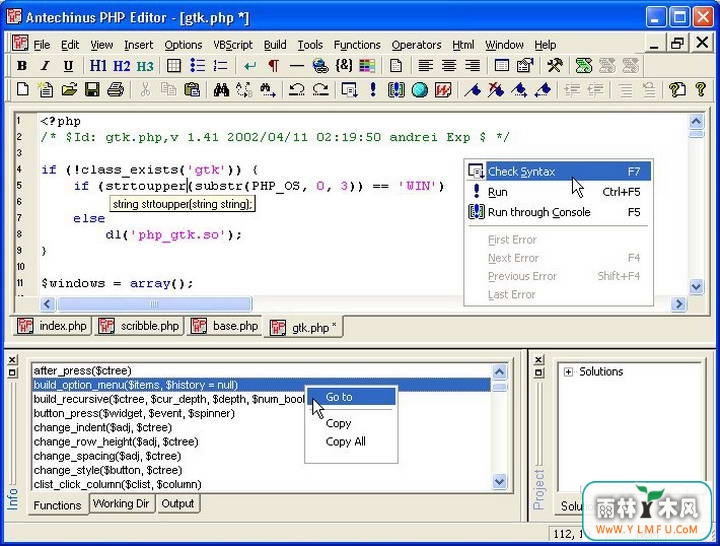Viewport: 720px width, 546px height.
Task: Align text left
Action: pyautogui.click(x=426, y=66)
